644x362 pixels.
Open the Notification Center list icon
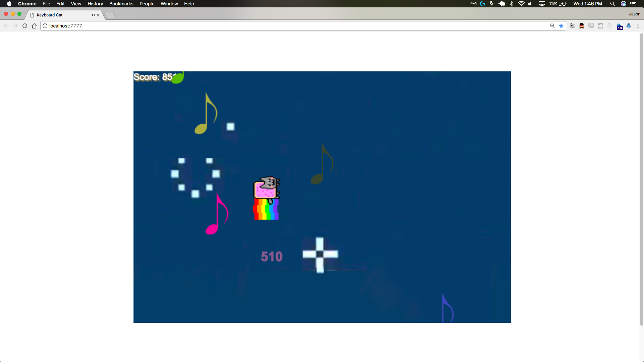coord(633,4)
